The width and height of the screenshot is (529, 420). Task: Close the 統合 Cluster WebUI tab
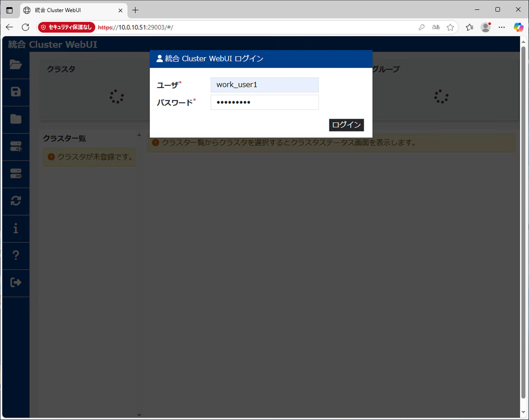tap(120, 10)
